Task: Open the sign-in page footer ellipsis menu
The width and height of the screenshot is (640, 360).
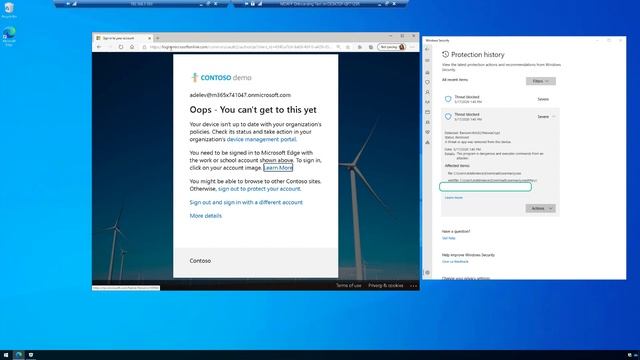Action: [x=413, y=285]
